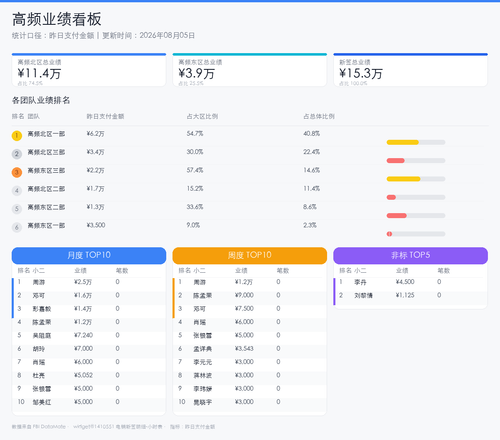The height and width of the screenshot is (440, 500).
Task: Select team name 高频东区一部
Action: pyautogui.click(x=46, y=226)
